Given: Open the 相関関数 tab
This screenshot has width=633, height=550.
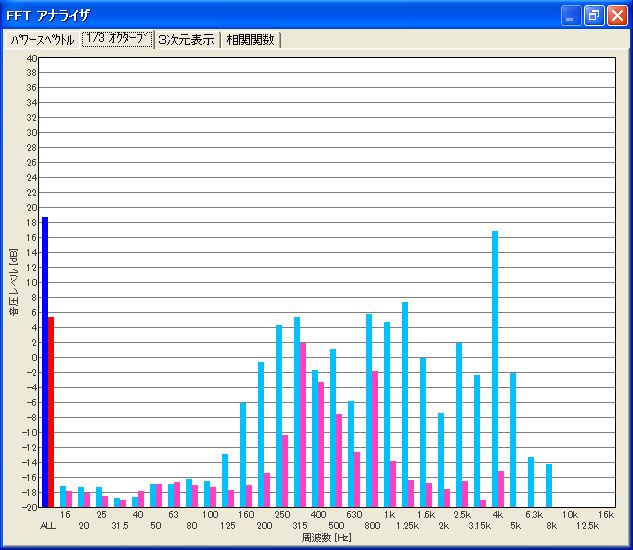Looking at the screenshot, I should [250, 40].
